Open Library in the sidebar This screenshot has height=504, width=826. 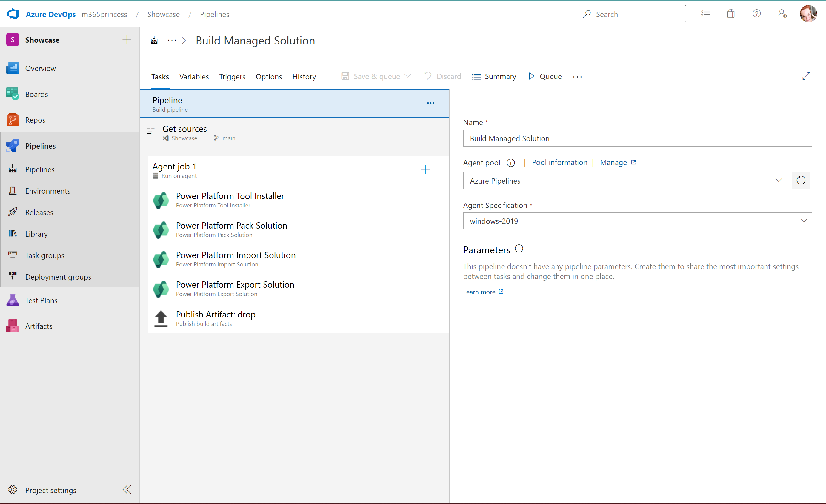click(x=70, y=234)
